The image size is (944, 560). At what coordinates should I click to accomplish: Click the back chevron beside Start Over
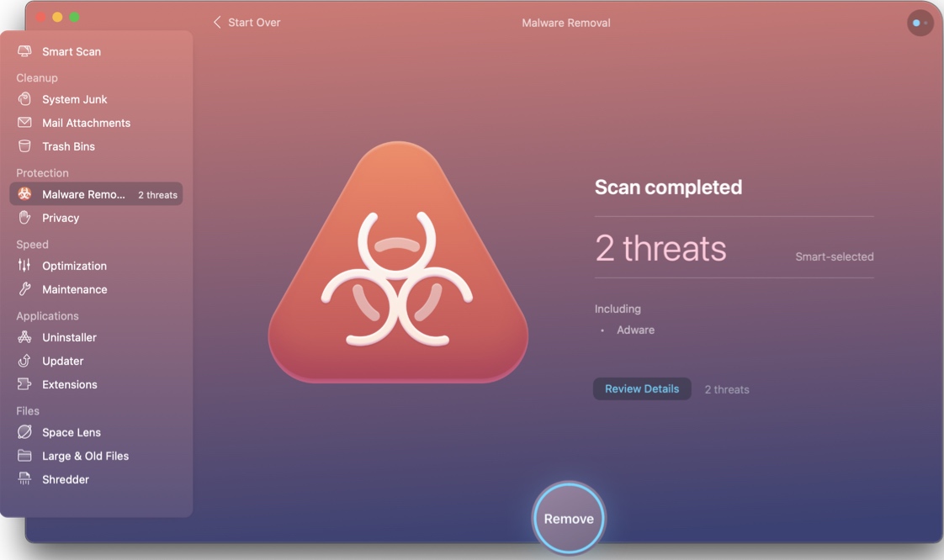point(217,22)
